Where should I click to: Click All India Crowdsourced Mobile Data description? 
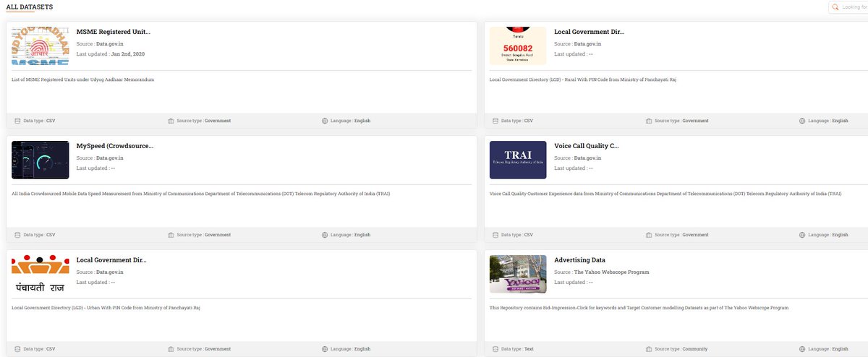point(201,194)
